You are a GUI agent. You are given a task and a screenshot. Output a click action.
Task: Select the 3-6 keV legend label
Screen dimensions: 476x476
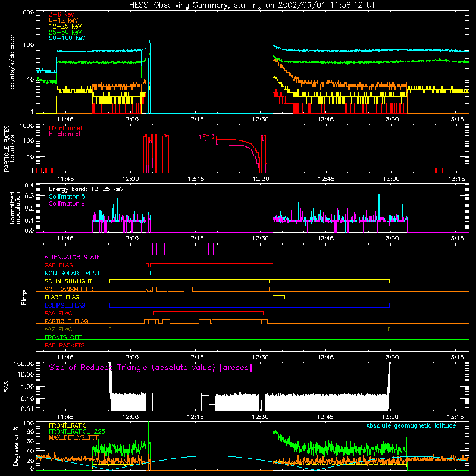62,14
